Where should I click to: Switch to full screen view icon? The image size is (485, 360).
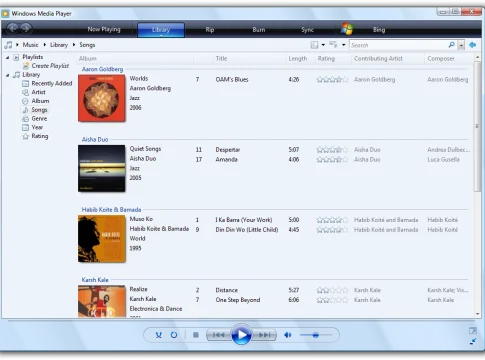tap(473, 331)
